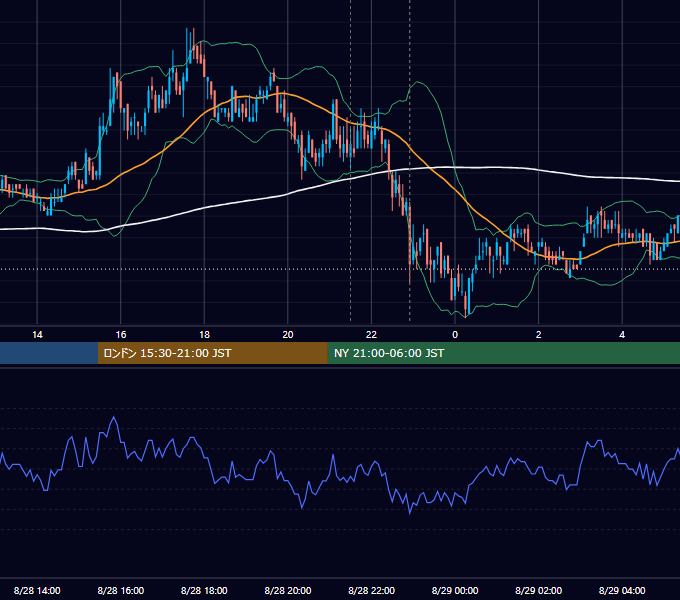The image size is (680, 600).
Task: Click the 8/29 02:00 date label
Action: click(539, 590)
